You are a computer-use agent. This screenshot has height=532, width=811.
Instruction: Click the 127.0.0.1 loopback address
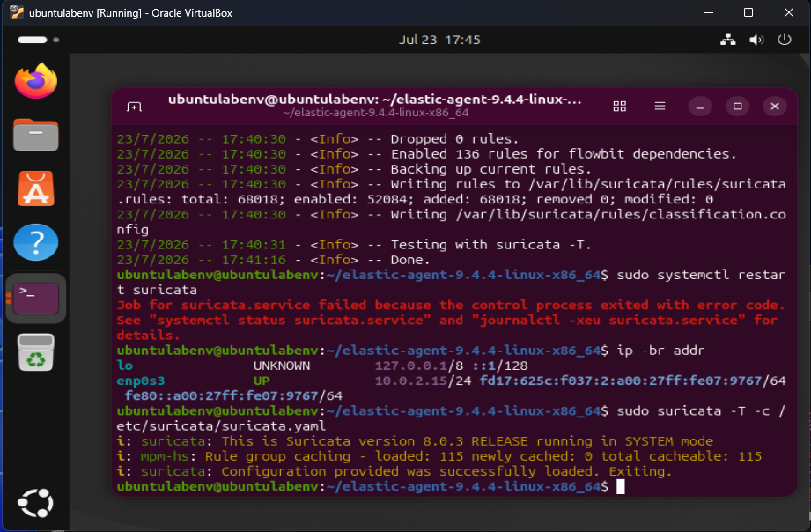pos(411,366)
